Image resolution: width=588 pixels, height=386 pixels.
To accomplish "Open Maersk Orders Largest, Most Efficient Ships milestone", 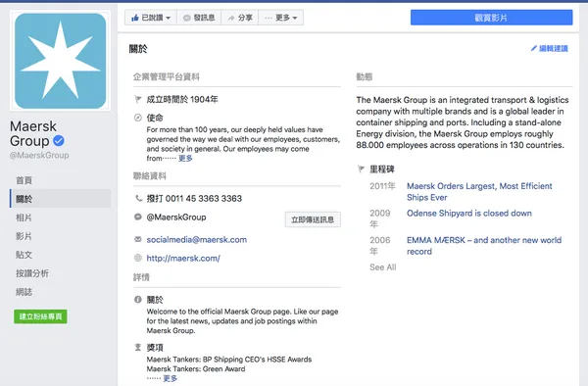I will (x=479, y=191).
